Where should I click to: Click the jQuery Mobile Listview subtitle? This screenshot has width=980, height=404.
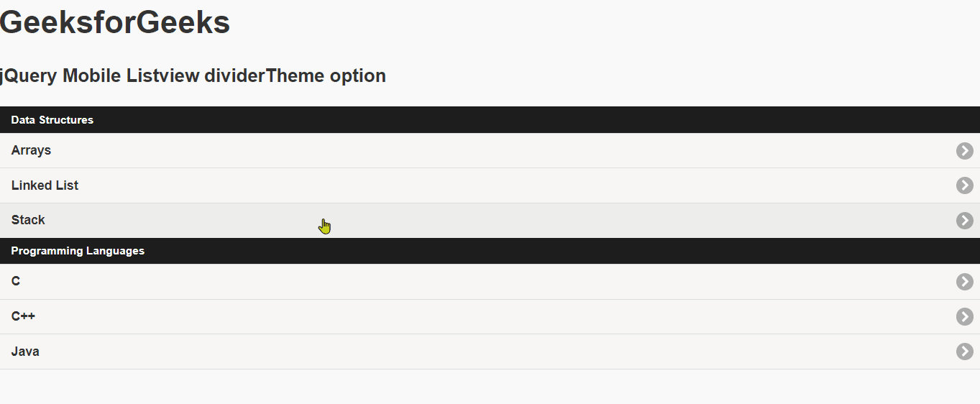[101, 75]
